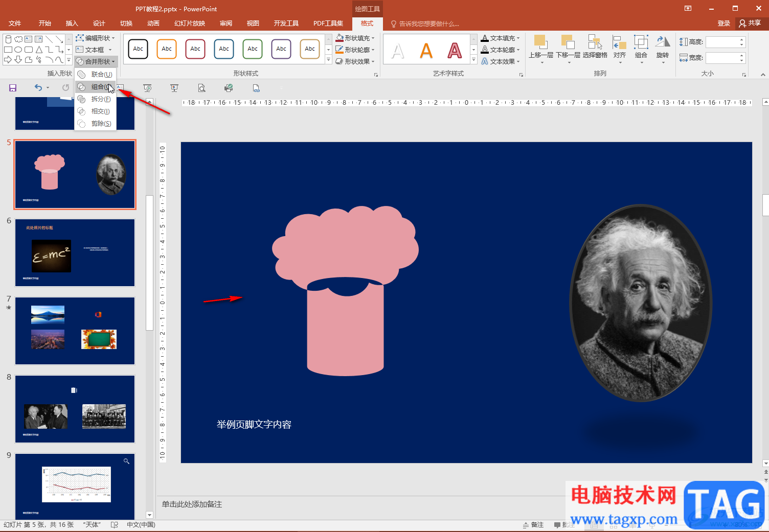Select the rectangle shape in shapes gallery
This screenshot has width=769, height=532.
tap(8, 50)
